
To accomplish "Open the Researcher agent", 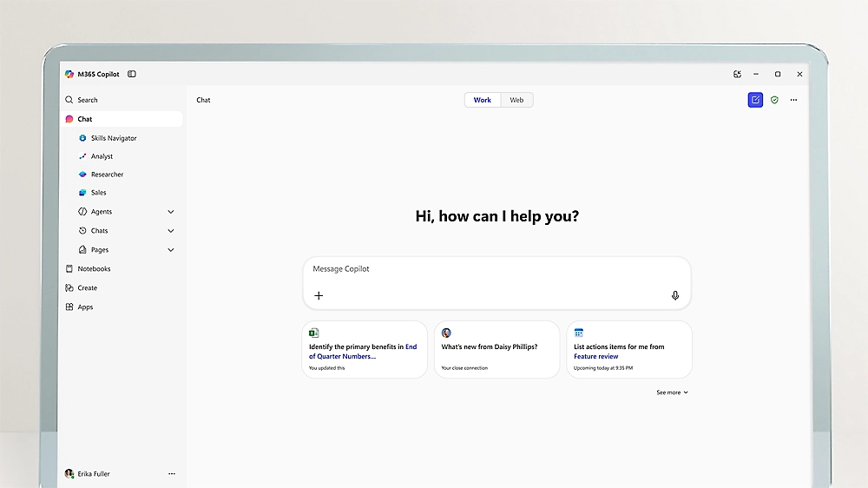I will tap(107, 175).
